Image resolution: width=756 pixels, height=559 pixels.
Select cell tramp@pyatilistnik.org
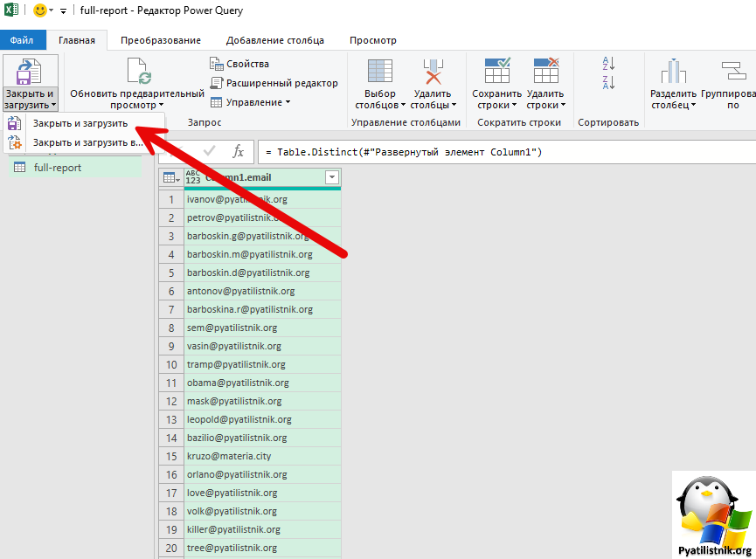click(262, 364)
